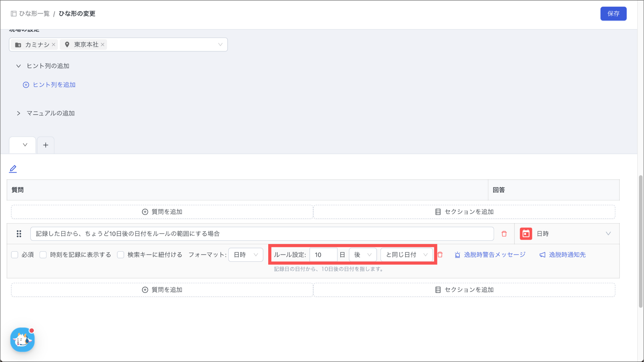
Task: Click the plus tab to add a sheet
Action: coord(46,145)
